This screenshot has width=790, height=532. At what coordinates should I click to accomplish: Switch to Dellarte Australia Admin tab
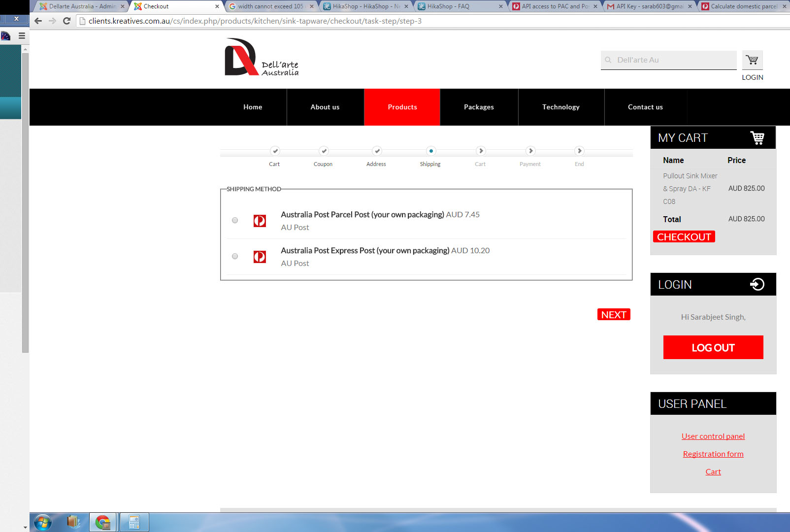click(x=81, y=6)
